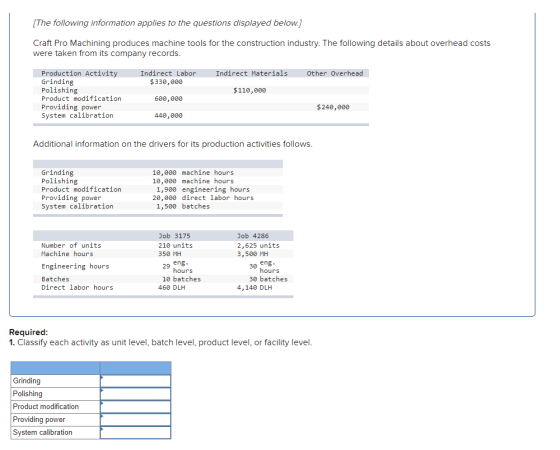This screenshot has height=450, width=560.
Task: Click the Engineering hours row label
Action: [x=75, y=266]
